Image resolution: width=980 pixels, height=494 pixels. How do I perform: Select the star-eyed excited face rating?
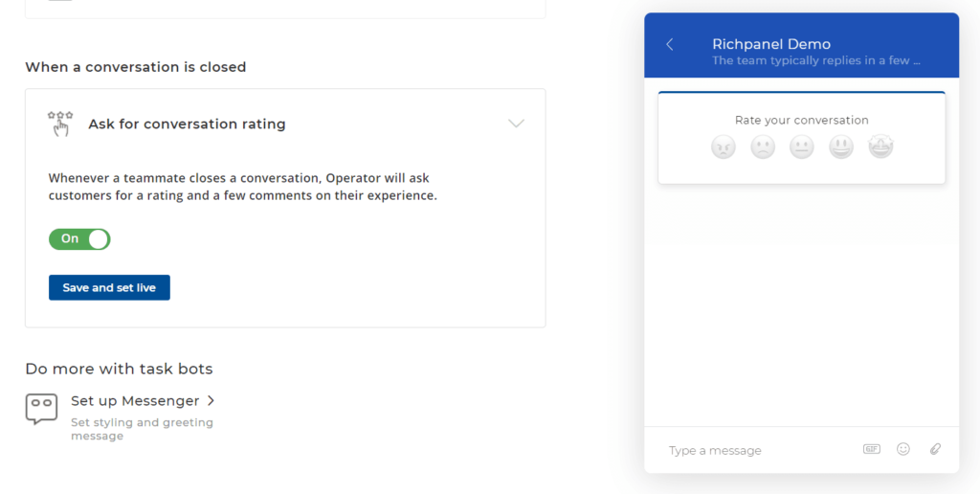tap(880, 147)
